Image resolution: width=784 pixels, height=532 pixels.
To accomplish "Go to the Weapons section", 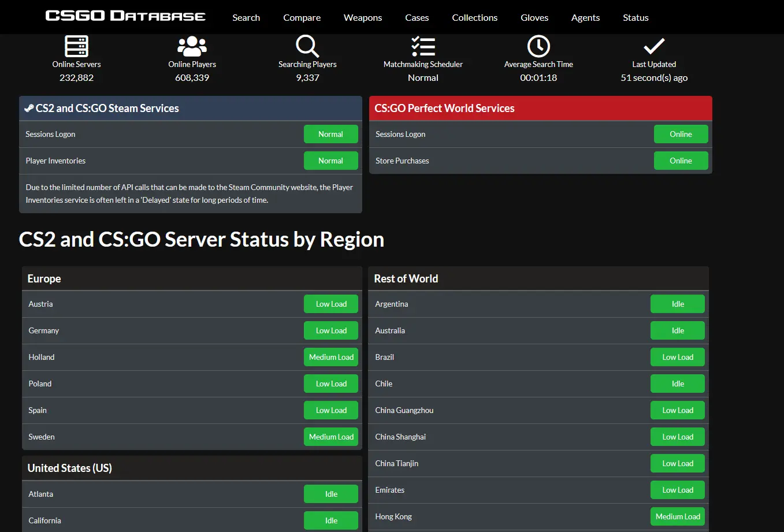I will click(363, 17).
